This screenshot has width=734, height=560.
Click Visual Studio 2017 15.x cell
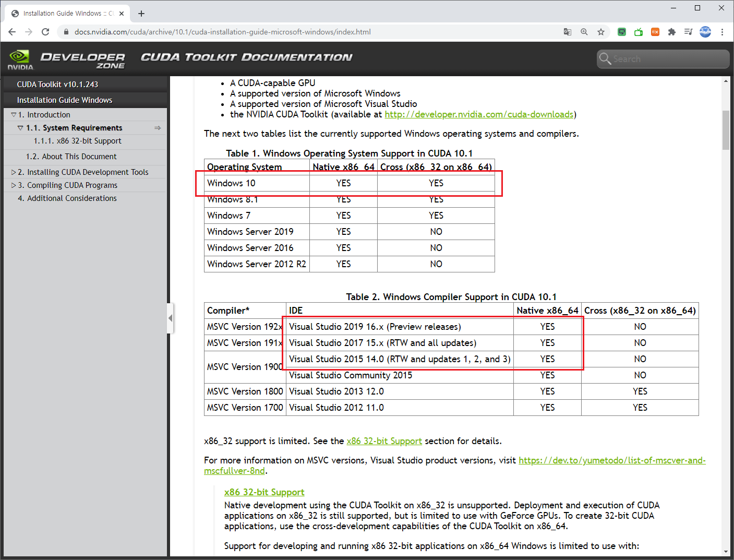[400, 343]
